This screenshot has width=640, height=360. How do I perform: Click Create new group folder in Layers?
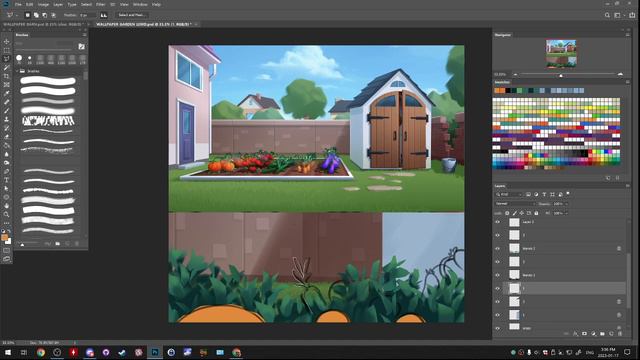coord(602,334)
